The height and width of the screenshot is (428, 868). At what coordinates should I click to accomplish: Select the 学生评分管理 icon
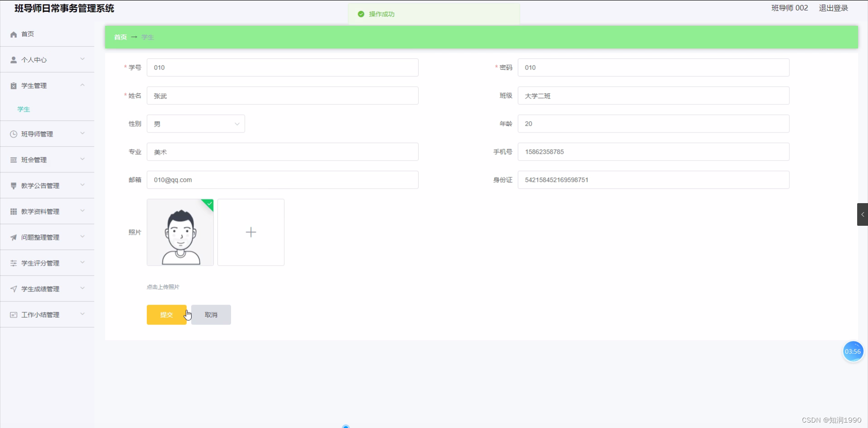click(13, 263)
